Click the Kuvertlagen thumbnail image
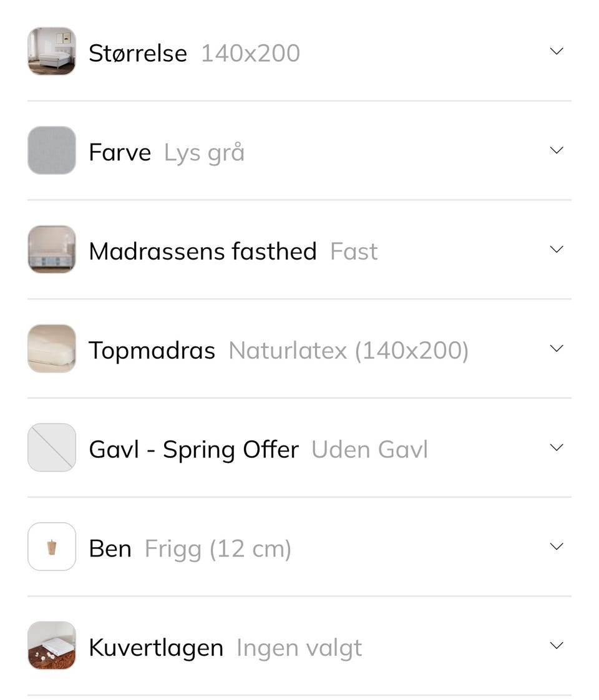Screen dimensions: 599x700 tap(52, 646)
